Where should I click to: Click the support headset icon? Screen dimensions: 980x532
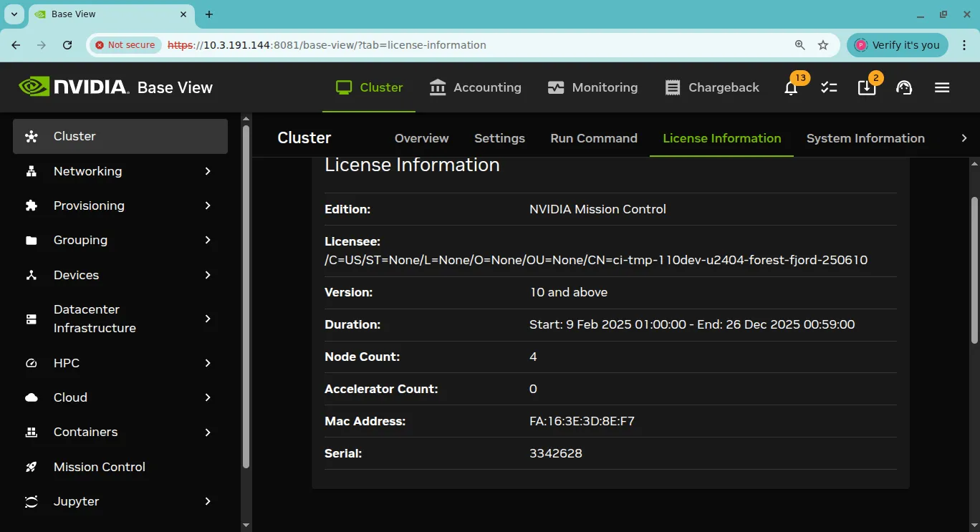point(904,87)
